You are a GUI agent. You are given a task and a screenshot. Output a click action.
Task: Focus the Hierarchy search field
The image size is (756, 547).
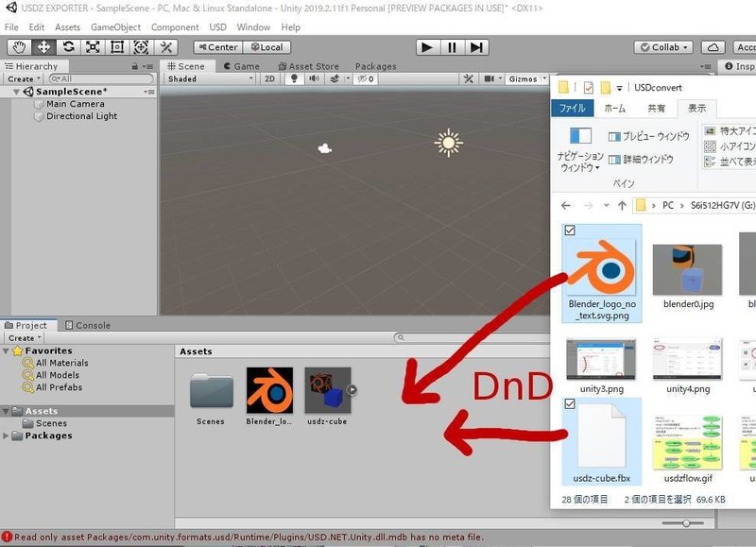(101, 78)
